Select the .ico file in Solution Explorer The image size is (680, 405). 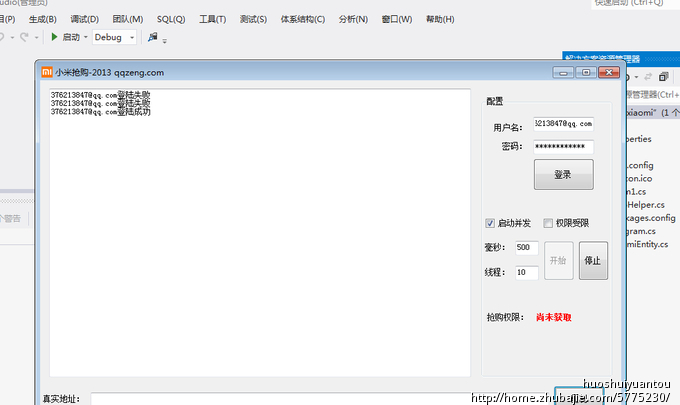click(639, 178)
